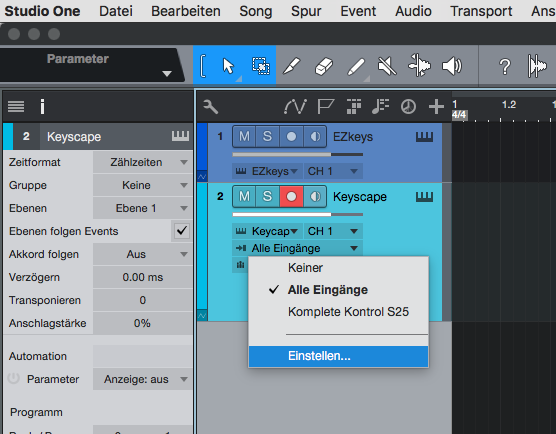Open the Ebenen Ebene 1 dropdown
Screen dimensions: 556x434
143,208
